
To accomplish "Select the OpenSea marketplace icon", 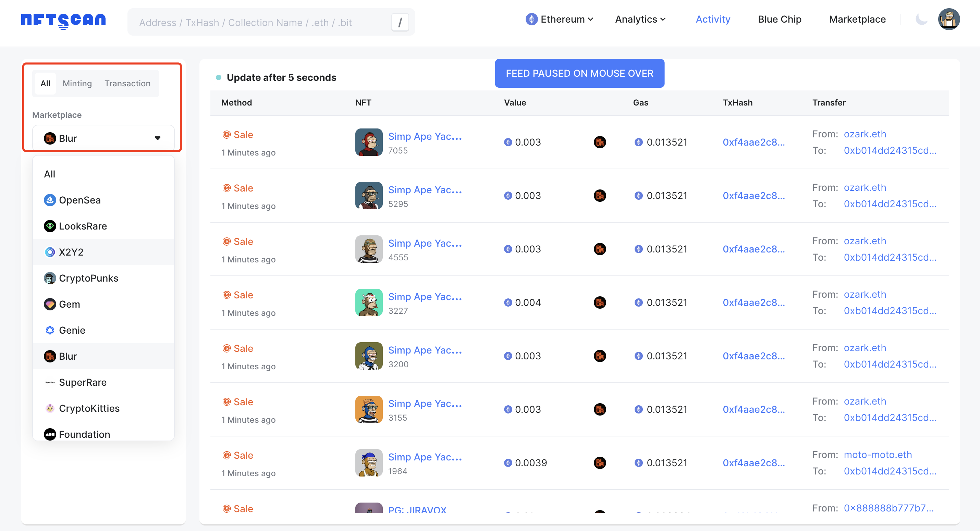I will tap(50, 200).
